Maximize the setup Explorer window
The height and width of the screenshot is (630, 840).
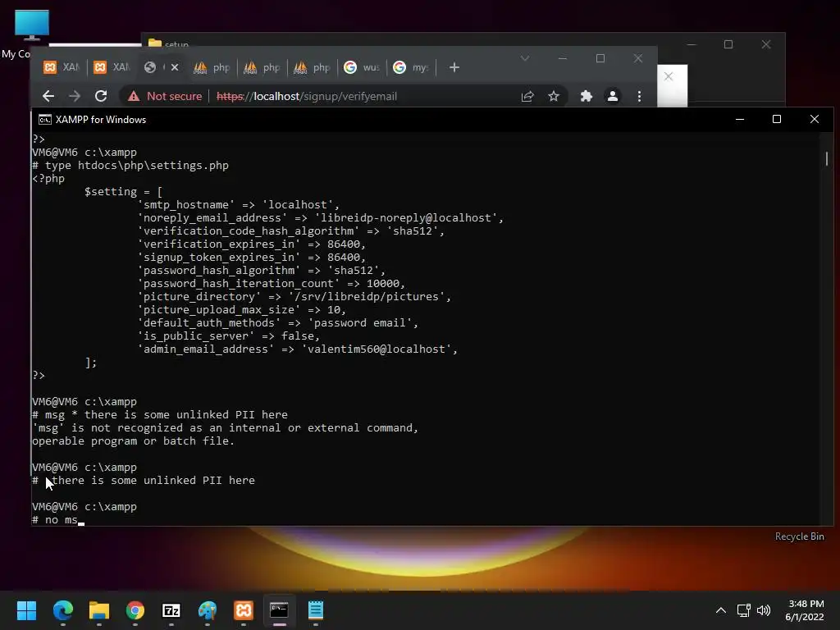tap(728, 44)
